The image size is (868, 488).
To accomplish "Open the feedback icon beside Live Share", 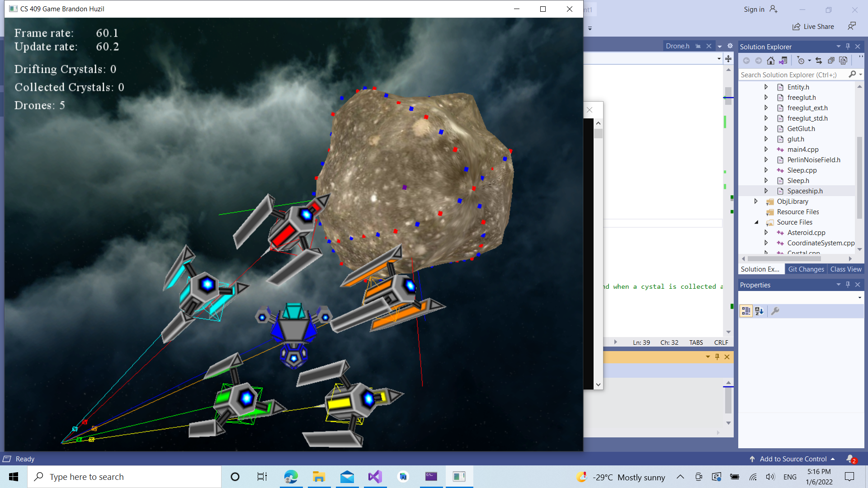I will (x=852, y=26).
